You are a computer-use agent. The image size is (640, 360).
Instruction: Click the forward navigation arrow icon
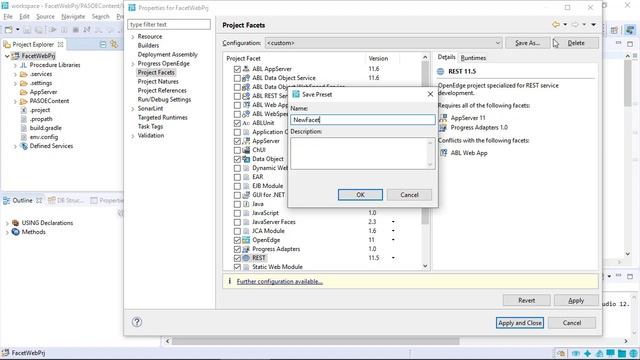[x=575, y=25]
